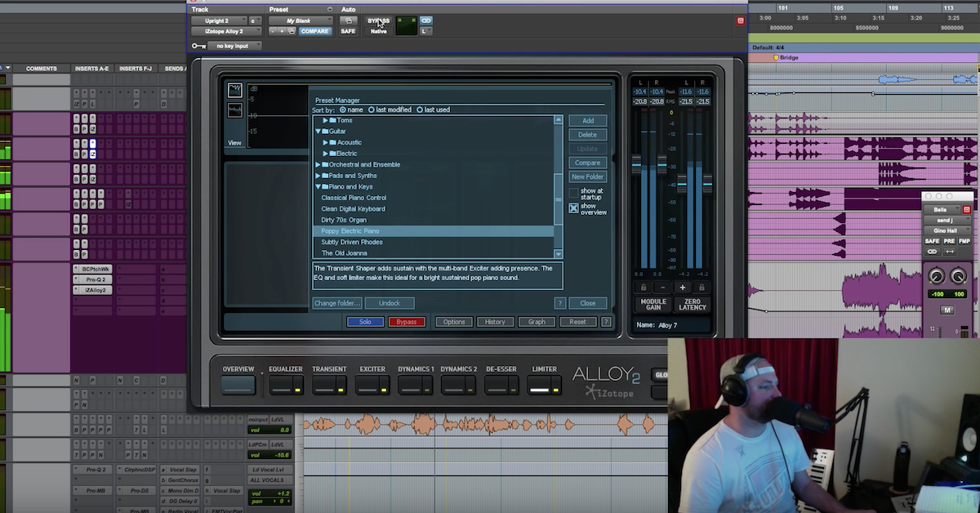Click the key input key icon
This screenshot has width=980, height=513.
pos(198,46)
